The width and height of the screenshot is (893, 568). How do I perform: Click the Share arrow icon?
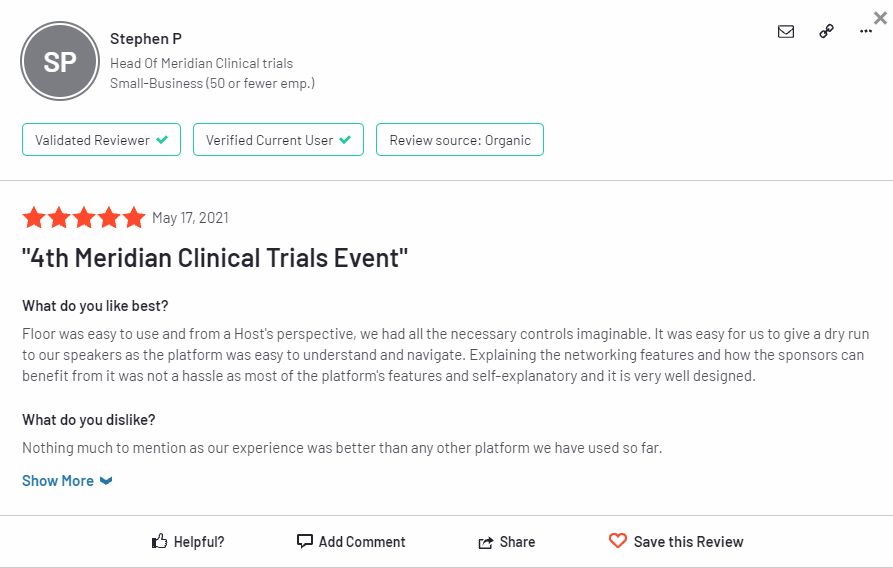[x=486, y=542]
